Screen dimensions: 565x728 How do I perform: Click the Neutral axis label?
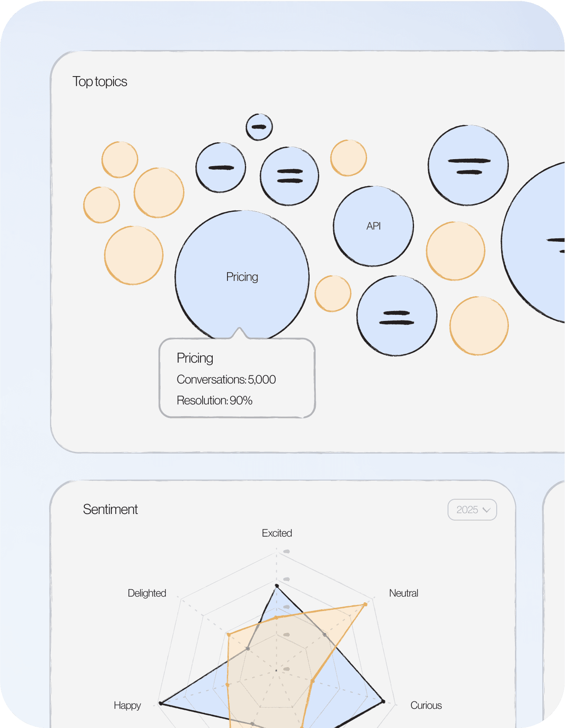tap(404, 593)
